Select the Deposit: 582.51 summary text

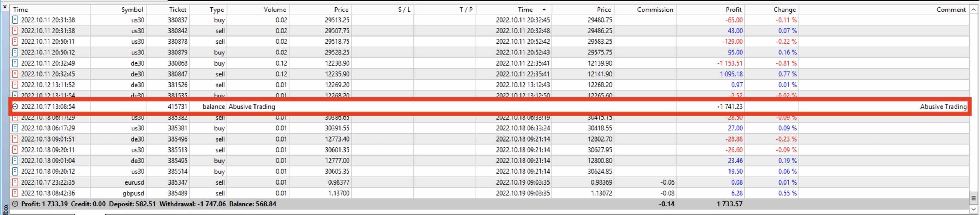click(132, 204)
